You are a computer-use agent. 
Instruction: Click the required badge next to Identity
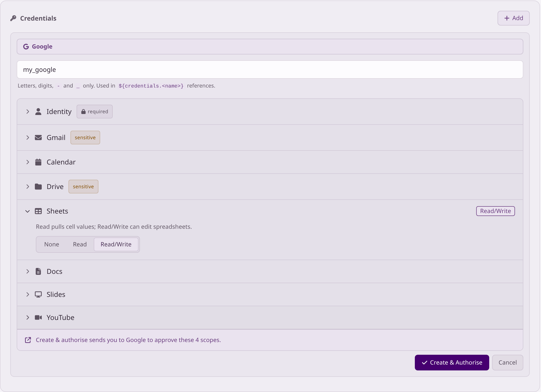95,112
